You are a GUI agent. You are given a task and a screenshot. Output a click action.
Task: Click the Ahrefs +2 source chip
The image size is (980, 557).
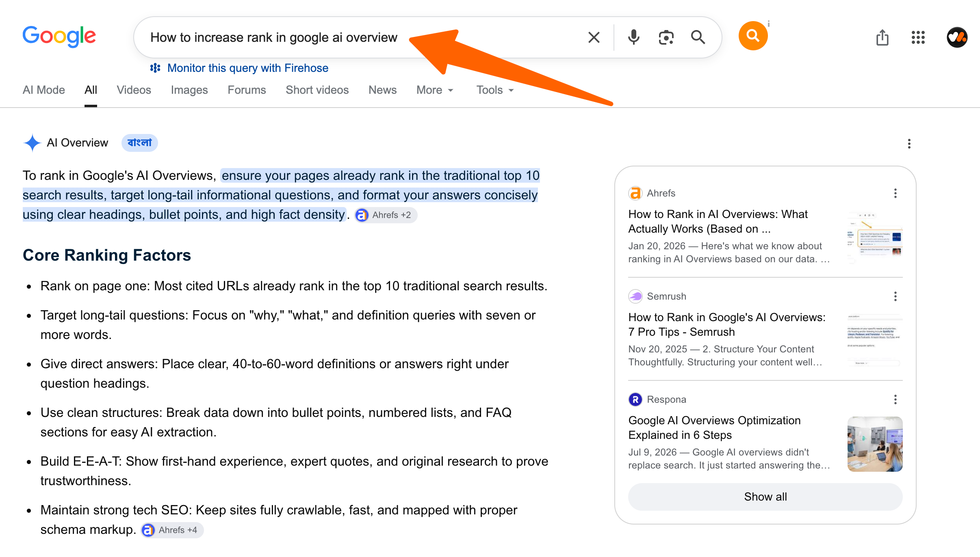pos(386,215)
